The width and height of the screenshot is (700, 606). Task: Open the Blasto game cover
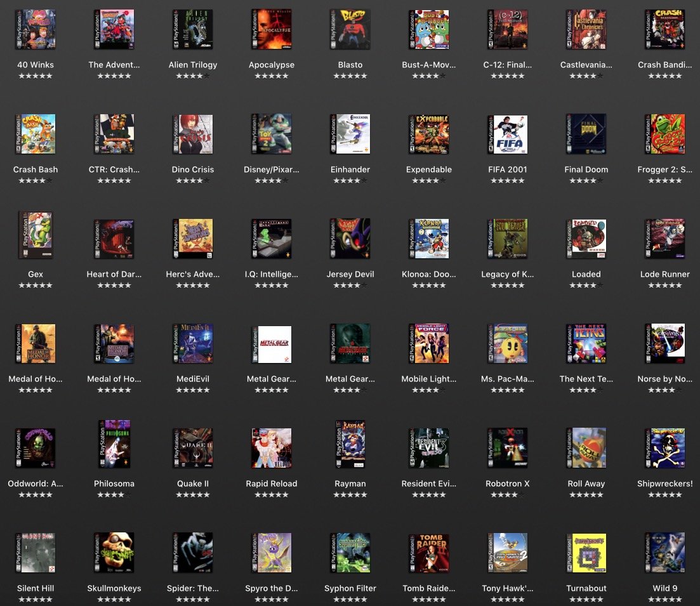point(350,29)
